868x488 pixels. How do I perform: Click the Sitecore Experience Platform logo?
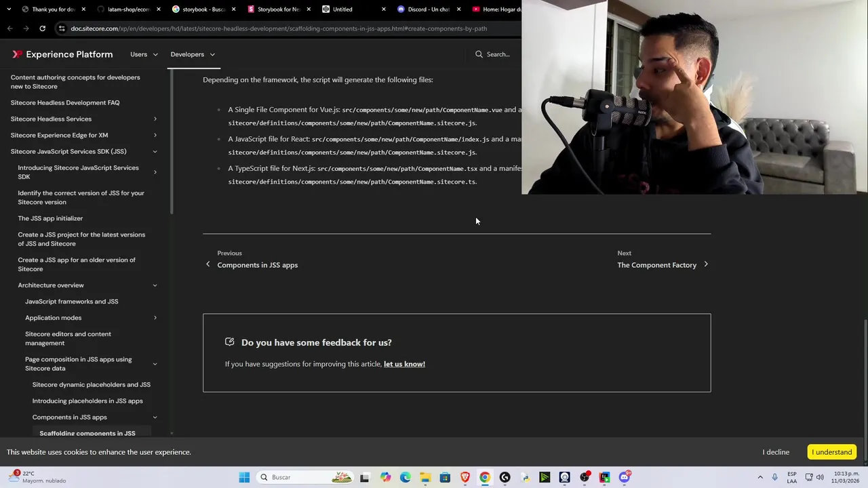[x=62, y=54]
